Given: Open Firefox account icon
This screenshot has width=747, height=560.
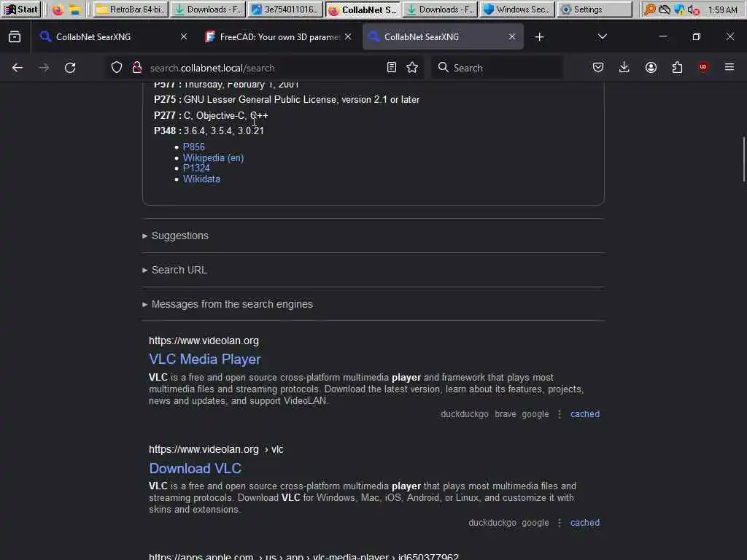Looking at the screenshot, I should [x=651, y=68].
